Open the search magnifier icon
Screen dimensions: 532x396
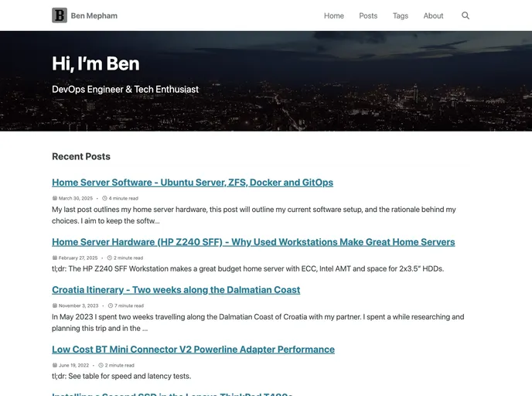click(x=465, y=15)
